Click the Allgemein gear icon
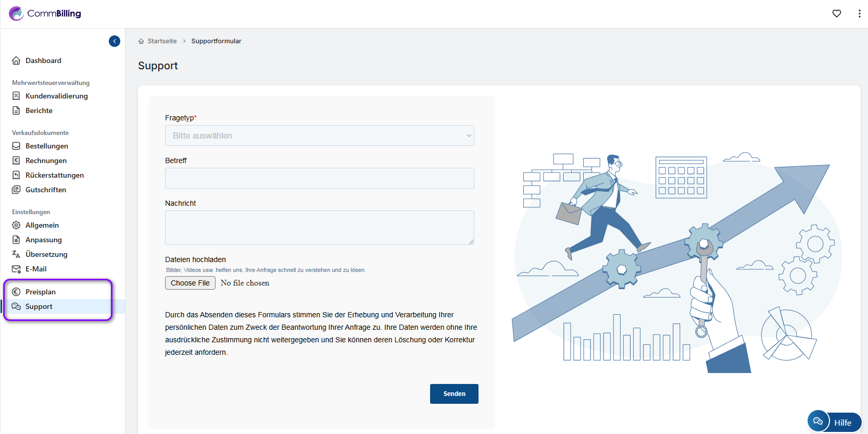Screen dimensions: 868x434 click(16, 225)
